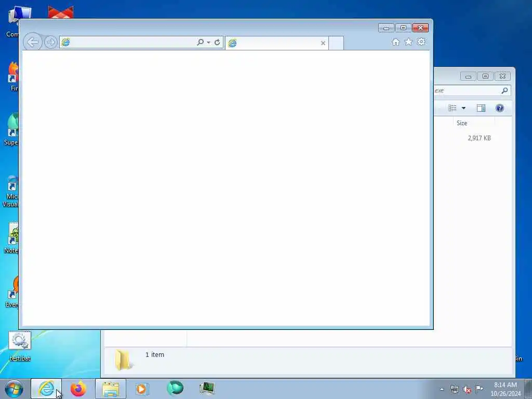This screenshot has height=399, width=532.
Task: Open Windows Explorer taskbar button
Action: click(x=111, y=389)
